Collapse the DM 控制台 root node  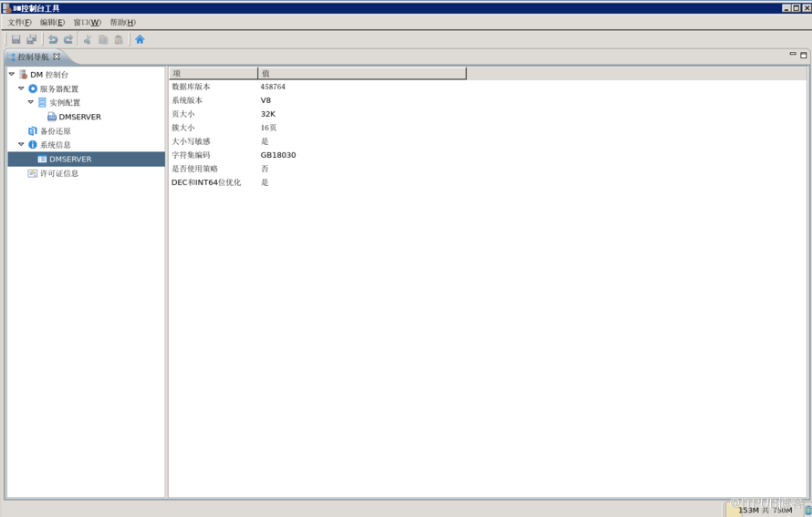12,75
